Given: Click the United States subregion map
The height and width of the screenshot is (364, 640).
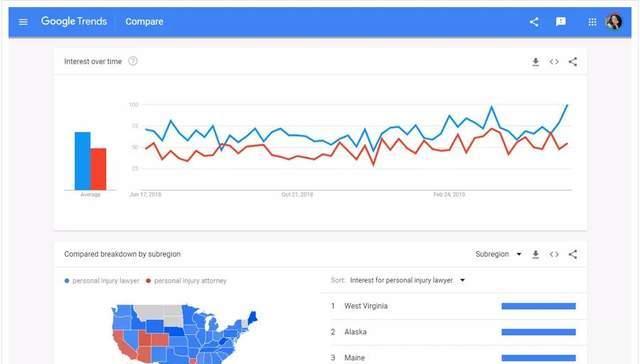Looking at the screenshot, I should 184,334.
